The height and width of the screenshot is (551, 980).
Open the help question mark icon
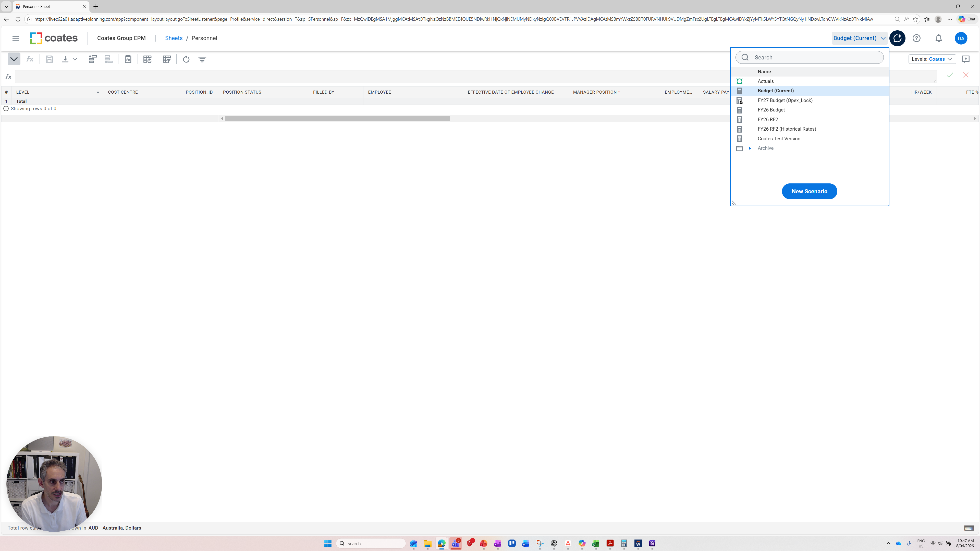[x=916, y=38]
